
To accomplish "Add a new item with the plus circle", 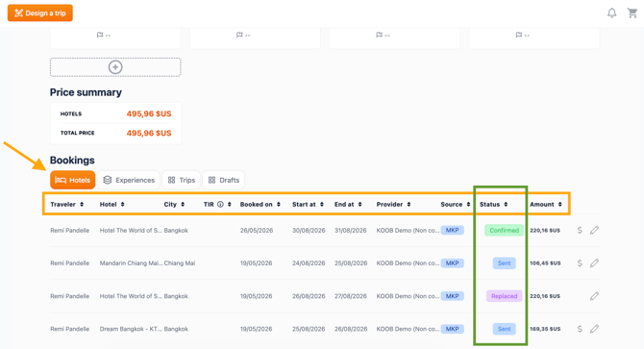I will (x=115, y=67).
